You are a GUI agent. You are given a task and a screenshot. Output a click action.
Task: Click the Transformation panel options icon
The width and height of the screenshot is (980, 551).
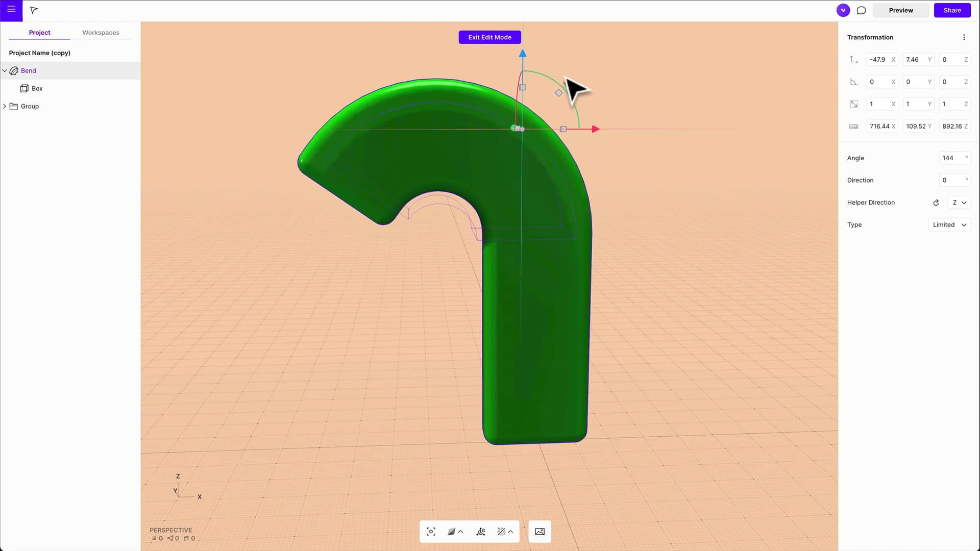[964, 37]
